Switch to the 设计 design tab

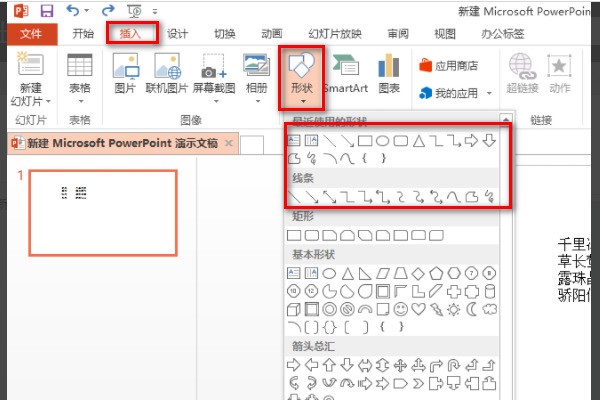178,34
